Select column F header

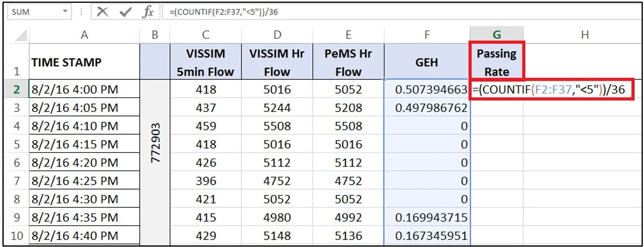pyautogui.click(x=427, y=35)
